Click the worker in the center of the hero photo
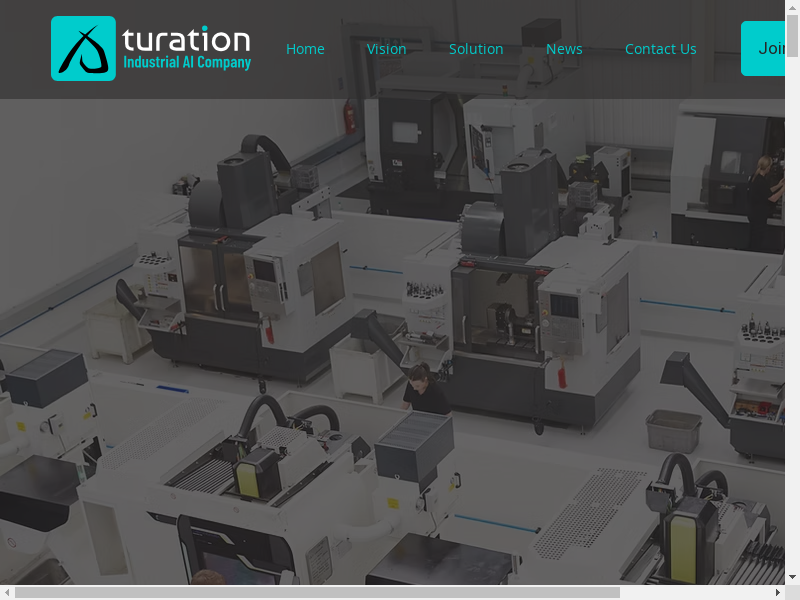This screenshot has width=800, height=600. click(424, 389)
